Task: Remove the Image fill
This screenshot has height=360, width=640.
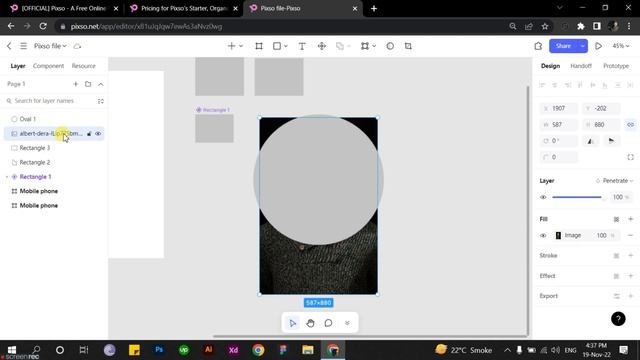Action: [x=631, y=236]
